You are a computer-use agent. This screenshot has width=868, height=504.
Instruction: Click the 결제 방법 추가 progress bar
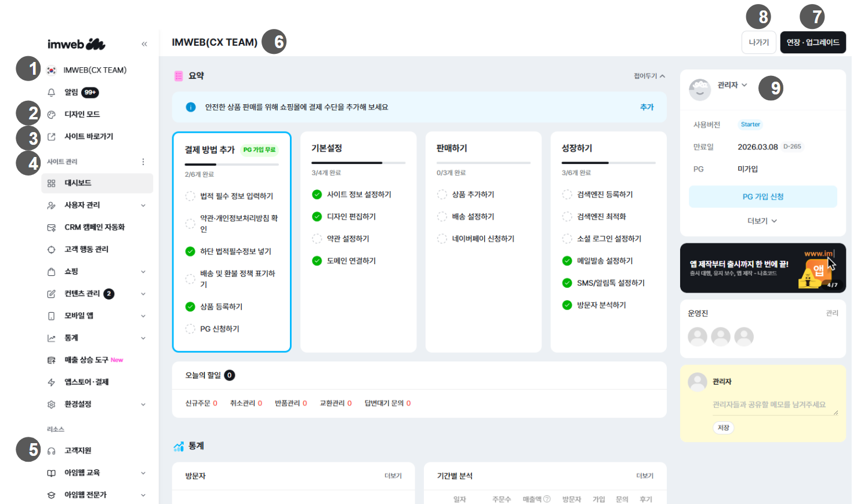point(232,165)
